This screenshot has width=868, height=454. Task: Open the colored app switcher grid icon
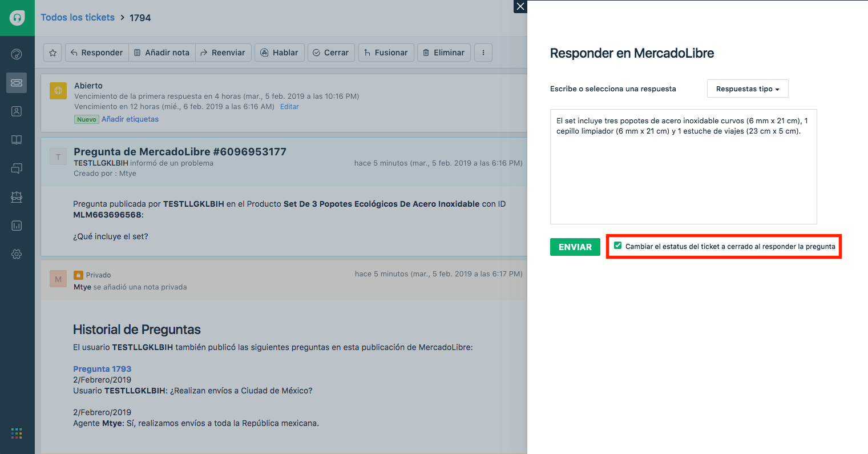pos(17,433)
